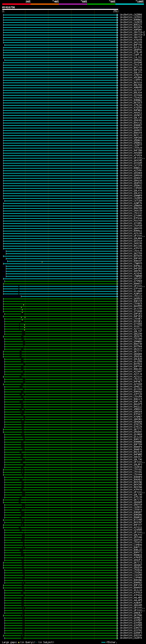Click the cyan ~100% identity legend bar
Viewport: 146px width, 644px height.
coord(130,4)
